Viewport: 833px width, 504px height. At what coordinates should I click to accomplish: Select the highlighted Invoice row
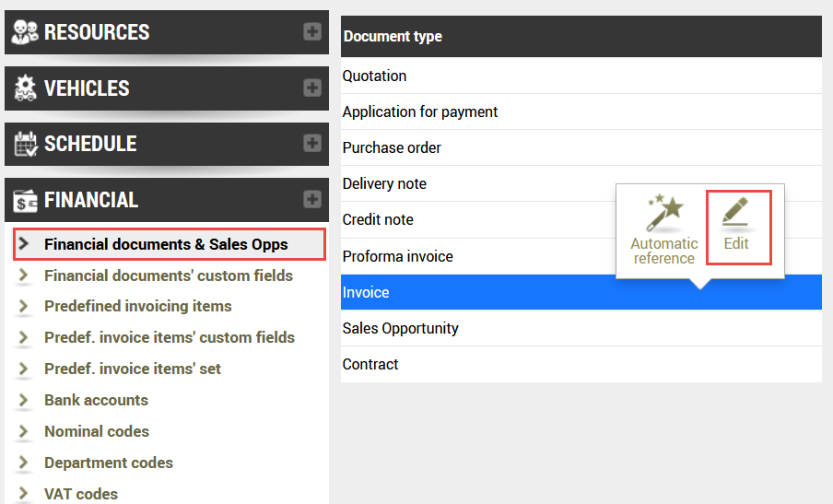(581, 292)
